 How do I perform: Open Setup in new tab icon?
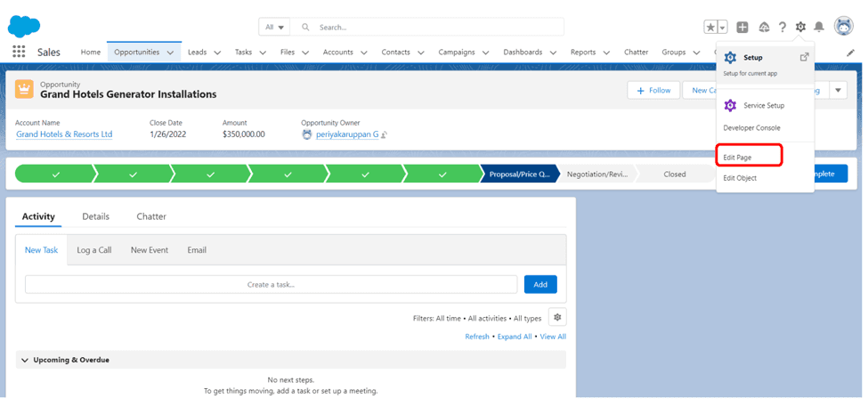[804, 57]
